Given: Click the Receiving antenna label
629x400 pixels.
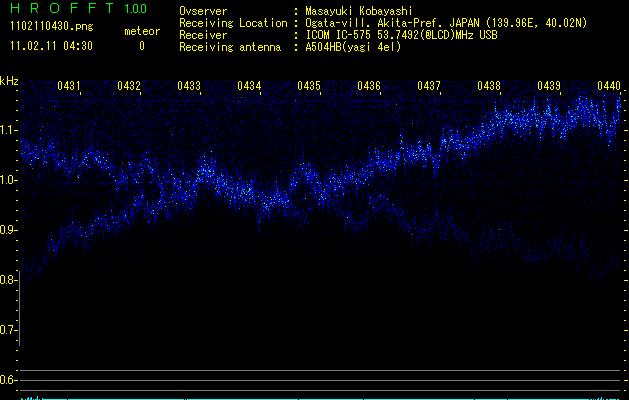Looking at the screenshot, I should (230, 47).
